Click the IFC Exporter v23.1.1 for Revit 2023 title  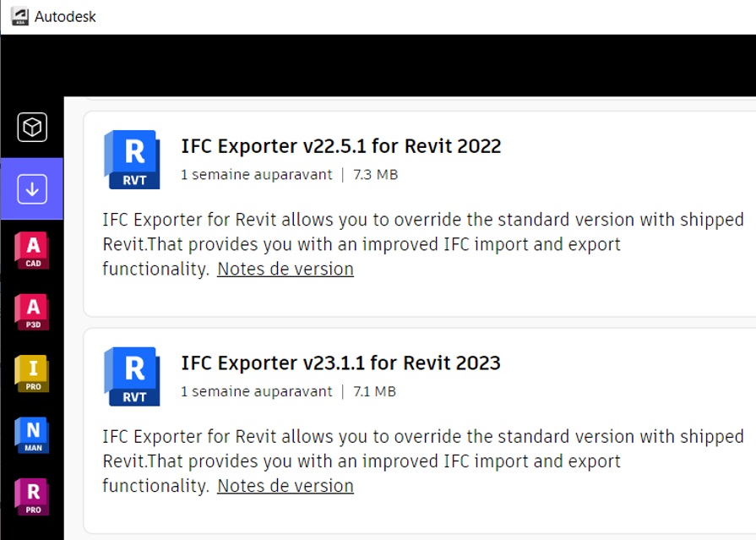[340, 363]
